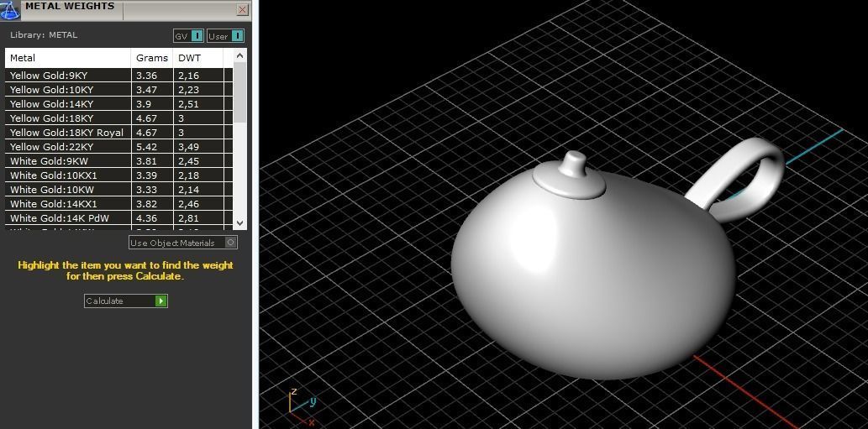Close the Metal Weights panel

[243, 9]
